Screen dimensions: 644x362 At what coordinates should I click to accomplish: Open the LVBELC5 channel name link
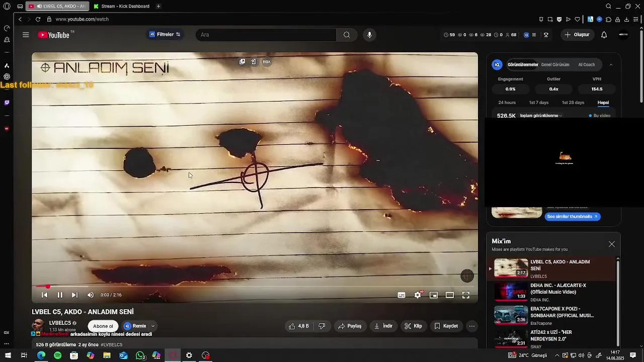tap(60, 323)
